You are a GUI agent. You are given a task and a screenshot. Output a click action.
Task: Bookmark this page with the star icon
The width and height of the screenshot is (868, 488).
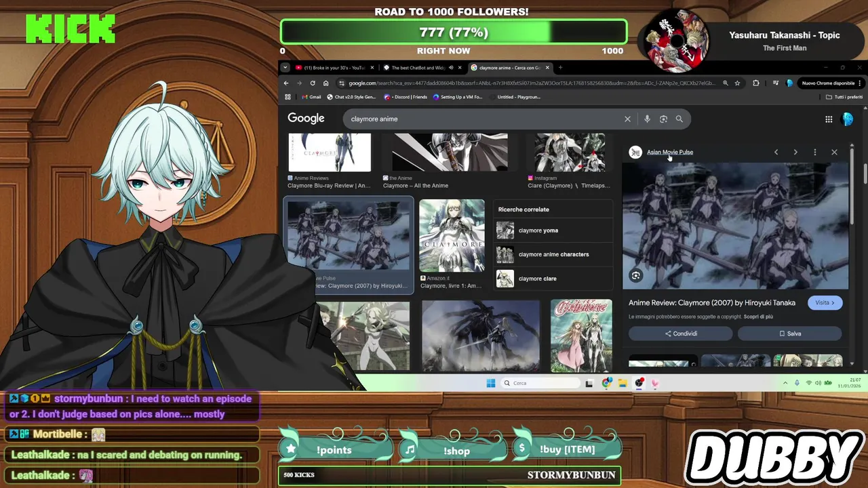pos(737,83)
